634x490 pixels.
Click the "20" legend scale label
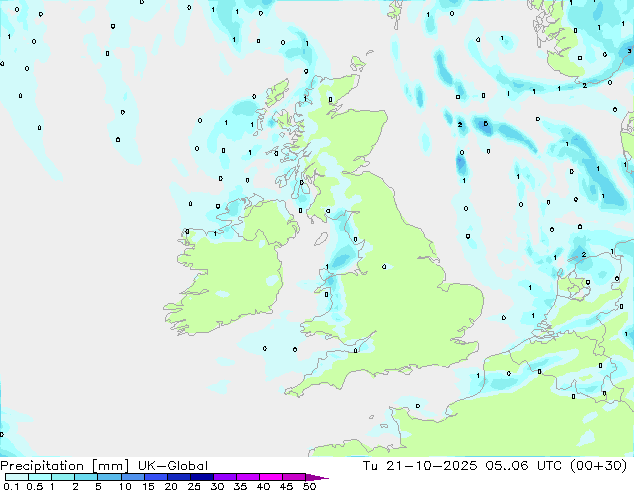click(171, 486)
